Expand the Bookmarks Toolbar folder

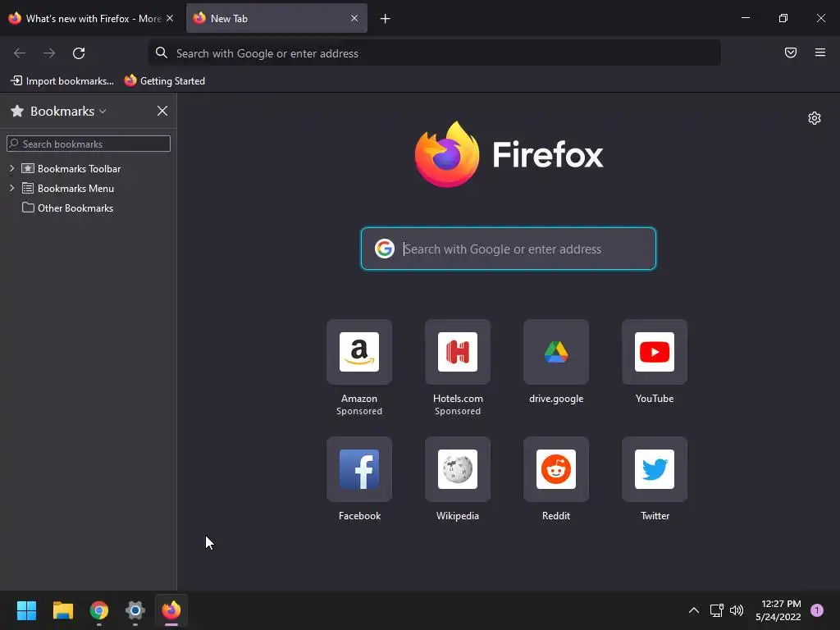pyautogui.click(x=11, y=168)
